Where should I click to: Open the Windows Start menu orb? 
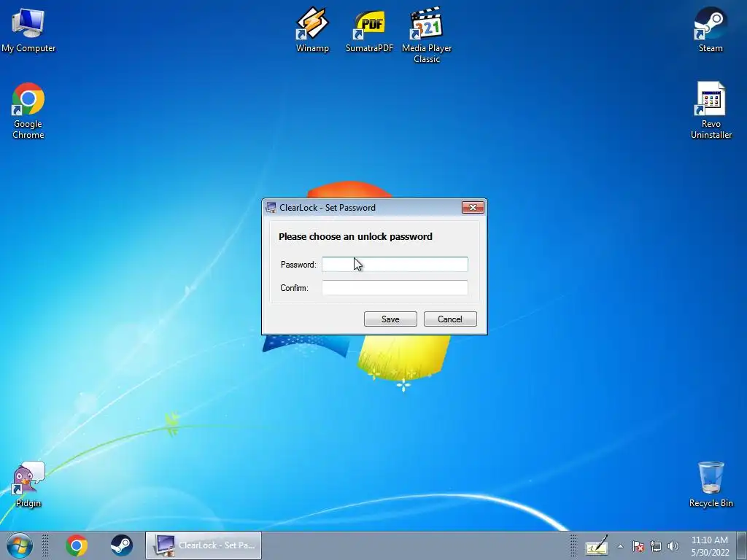tap(20, 545)
